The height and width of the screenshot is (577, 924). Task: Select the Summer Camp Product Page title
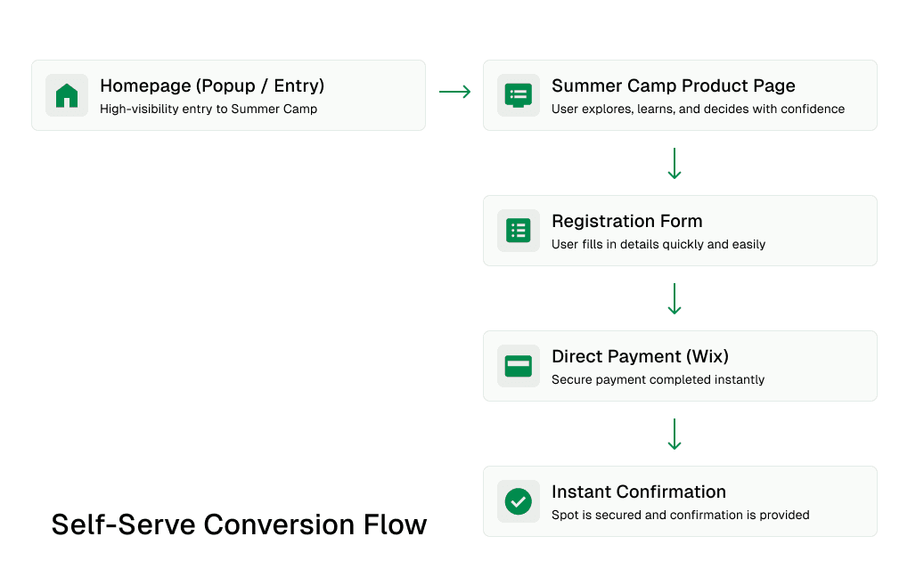[673, 86]
